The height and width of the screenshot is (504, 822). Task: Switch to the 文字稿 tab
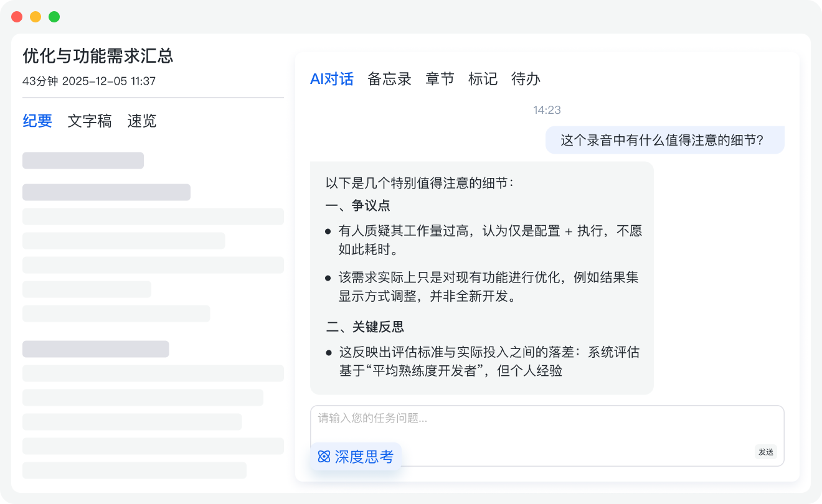pyautogui.click(x=90, y=121)
